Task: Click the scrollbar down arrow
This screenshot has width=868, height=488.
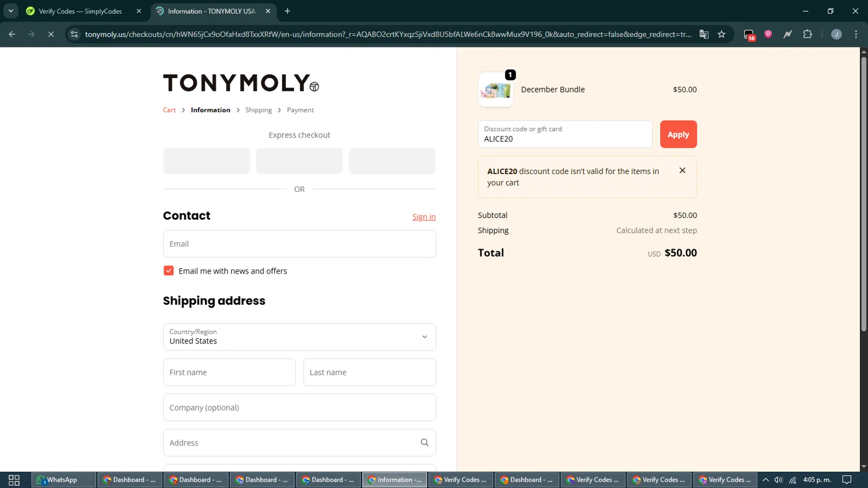Action: coord(863,467)
